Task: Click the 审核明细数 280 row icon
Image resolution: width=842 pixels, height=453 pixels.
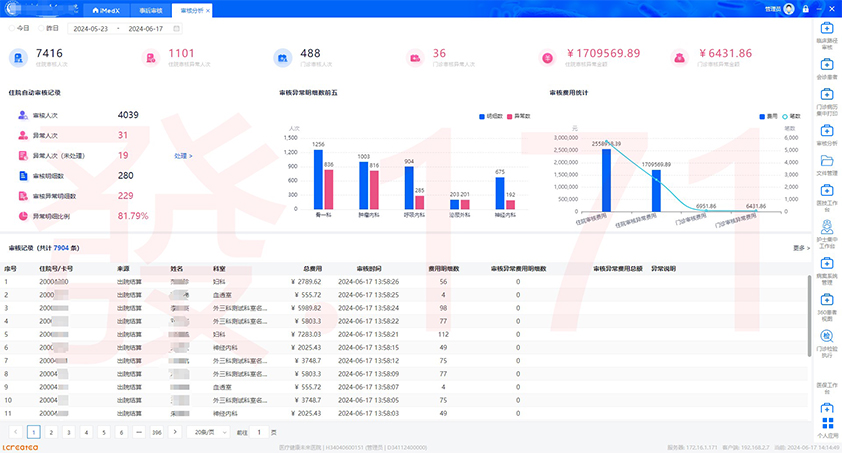Action: 23,176
